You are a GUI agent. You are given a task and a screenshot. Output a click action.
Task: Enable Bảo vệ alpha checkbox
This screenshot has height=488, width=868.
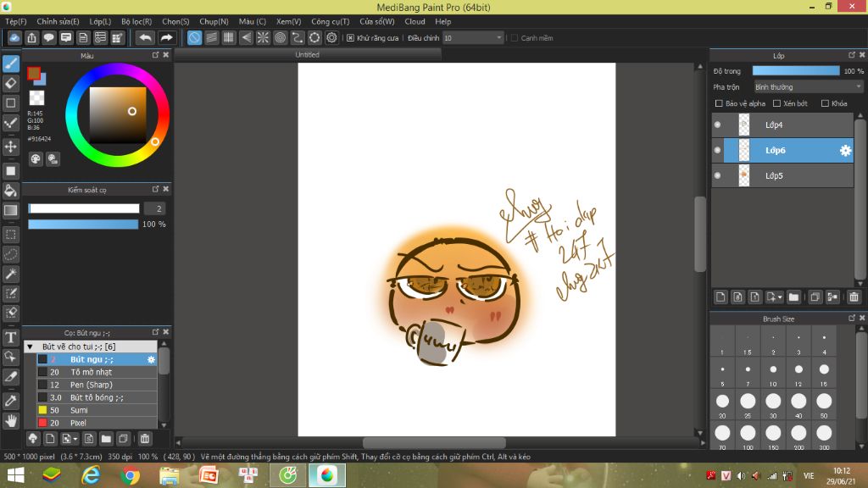719,103
